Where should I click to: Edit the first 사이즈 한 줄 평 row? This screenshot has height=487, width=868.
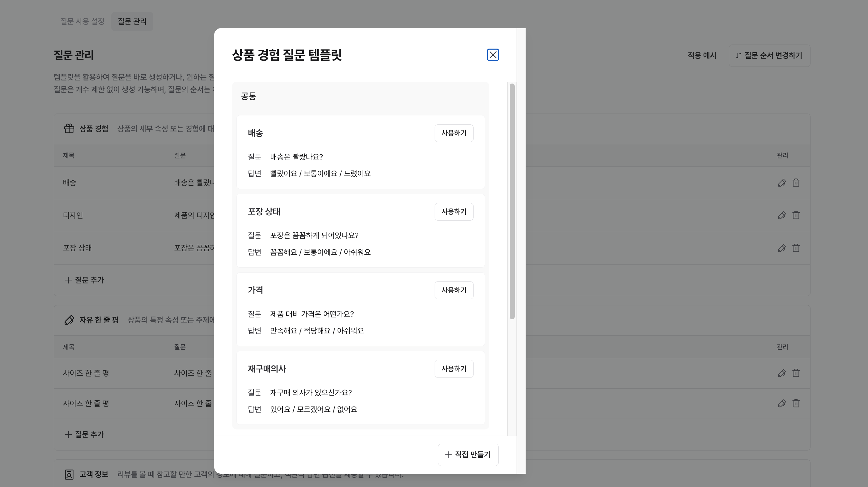(x=781, y=373)
